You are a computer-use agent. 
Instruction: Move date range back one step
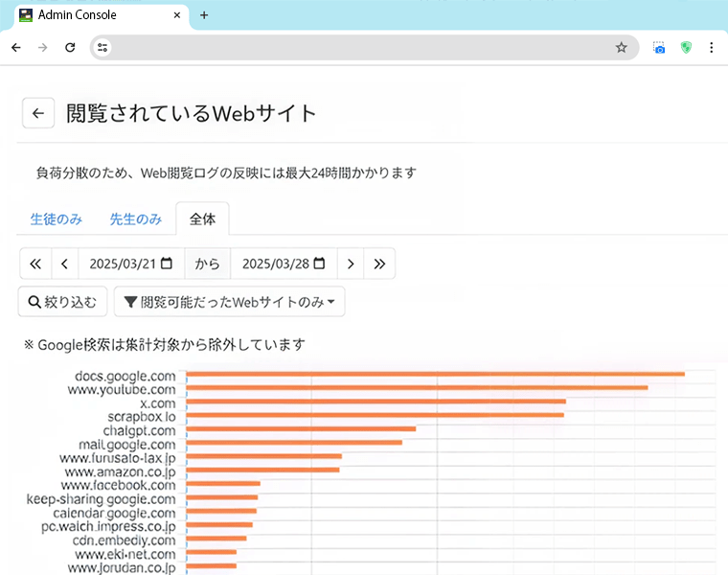pos(64,264)
